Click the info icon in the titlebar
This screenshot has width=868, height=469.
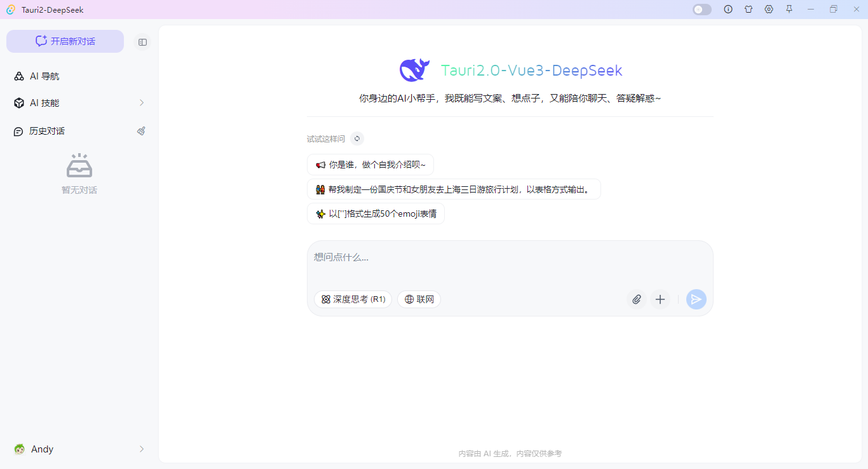coord(728,10)
